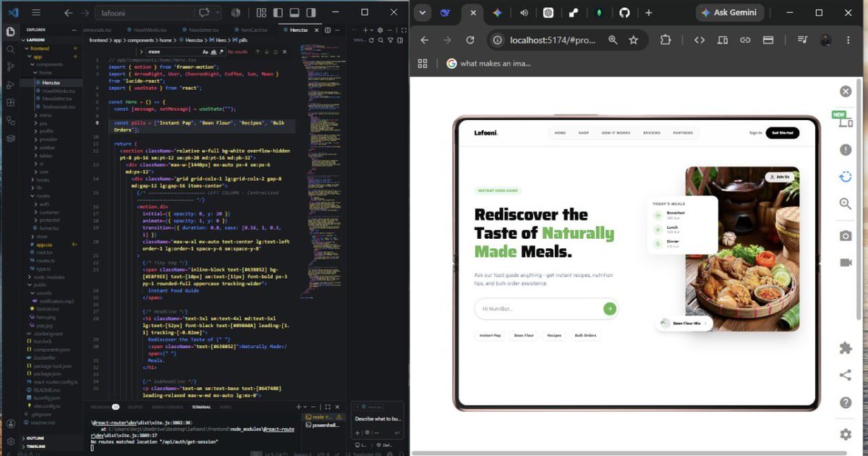Open Source Control view in VS Code
The height and width of the screenshot is (456, 868).
tap(10, 67)
